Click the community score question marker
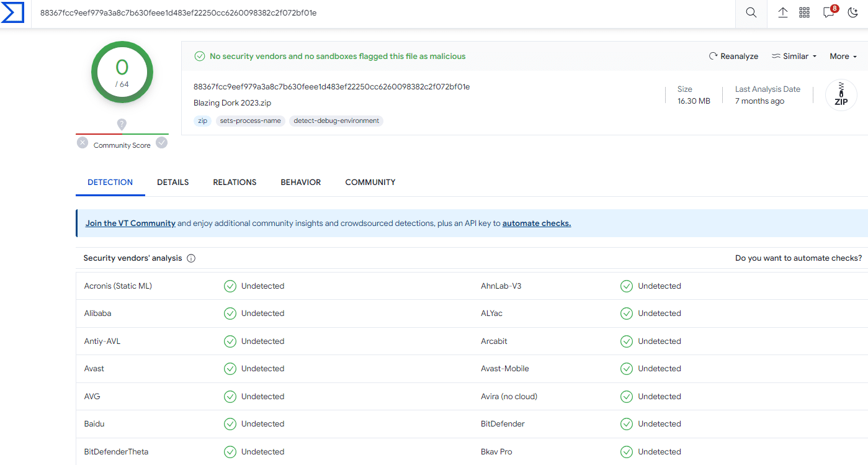This screenshot has height=465, width=868. click(122, 124)
